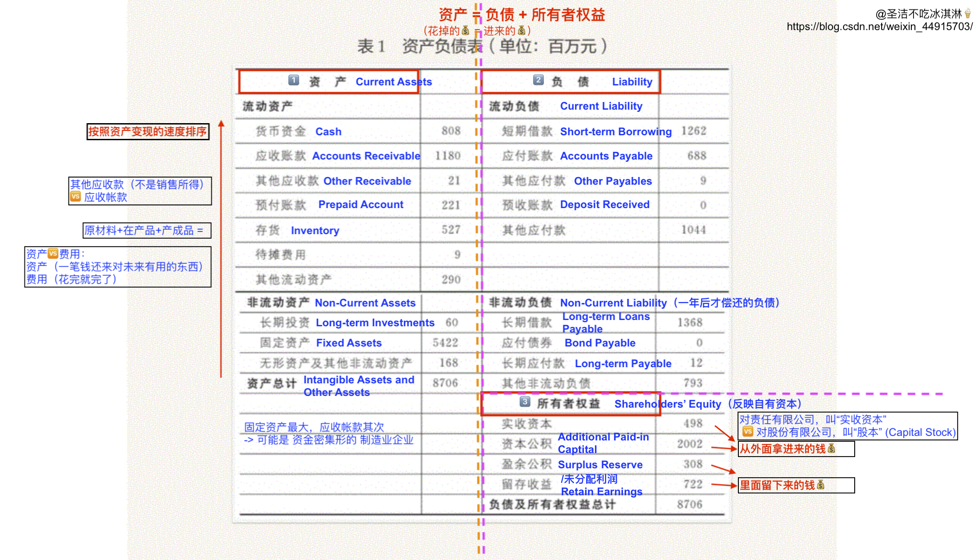Click the 按照资产变现的速度排序 red note box
The image size is (980, 560).
click(148, 132)
